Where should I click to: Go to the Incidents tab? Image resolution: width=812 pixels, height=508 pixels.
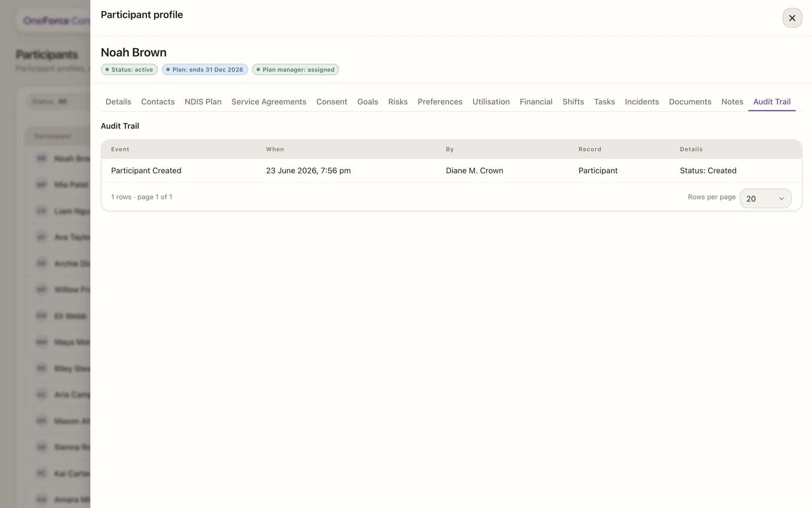[641, 102]
